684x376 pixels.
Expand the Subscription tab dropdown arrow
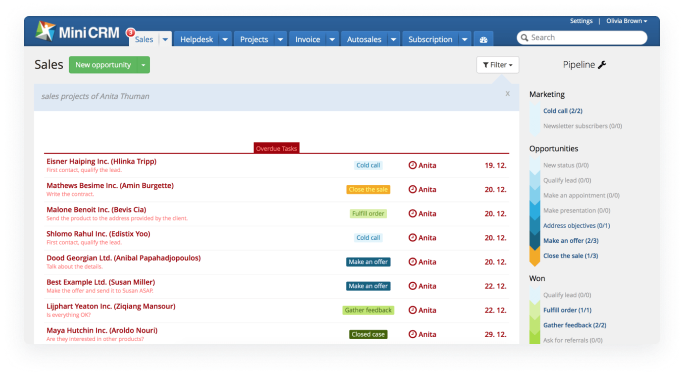pos(465,39)
